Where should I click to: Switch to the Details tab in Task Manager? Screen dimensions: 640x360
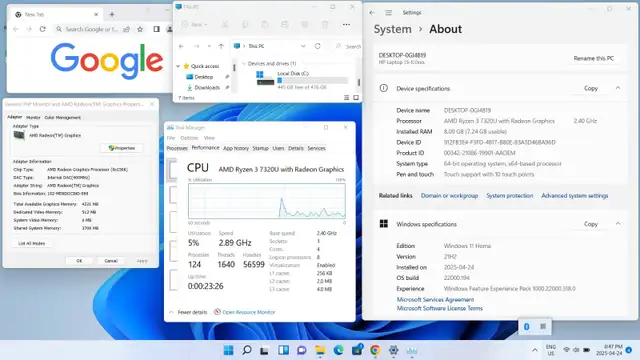[x=296, y=148]
